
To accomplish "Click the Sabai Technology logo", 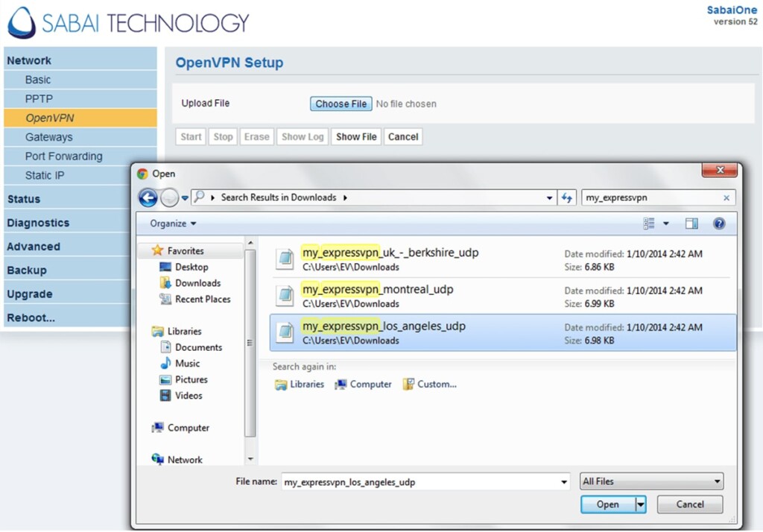I will click(128, 23).
